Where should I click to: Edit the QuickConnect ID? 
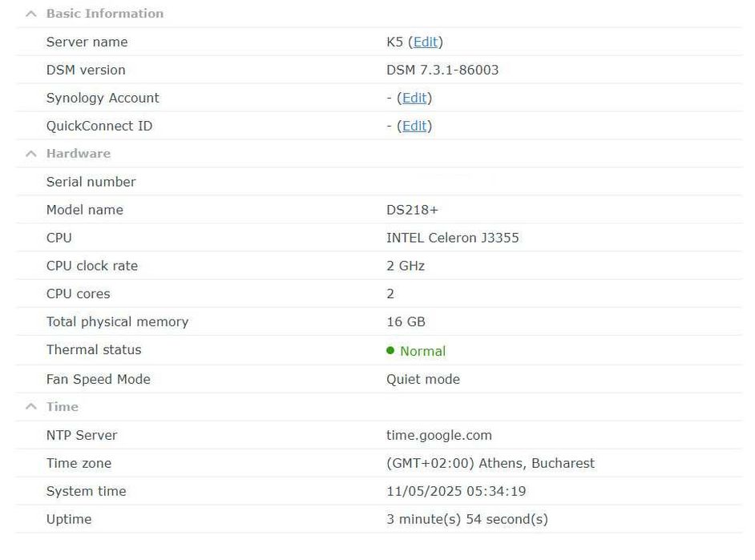pos(414,126)
